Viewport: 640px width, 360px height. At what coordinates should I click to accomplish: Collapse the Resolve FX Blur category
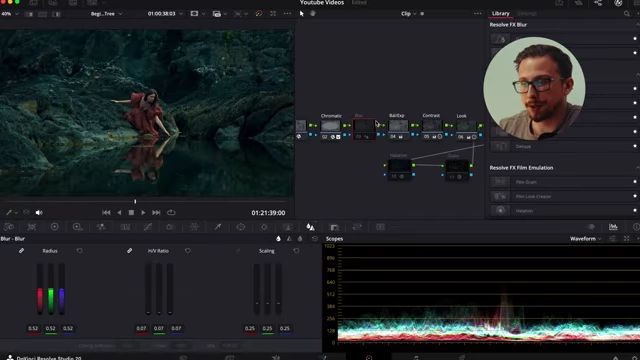pos(637,25)
